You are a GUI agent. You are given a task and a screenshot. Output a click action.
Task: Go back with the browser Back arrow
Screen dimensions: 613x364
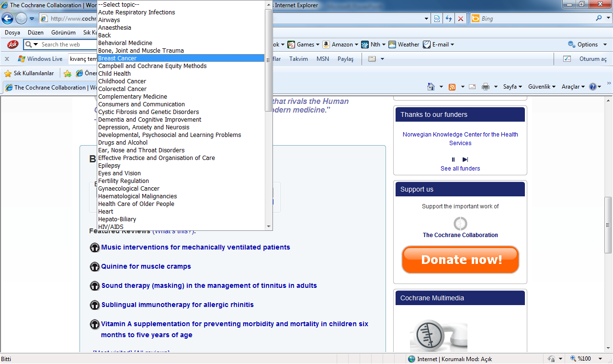pyautogui.click(x=7, y=19)
